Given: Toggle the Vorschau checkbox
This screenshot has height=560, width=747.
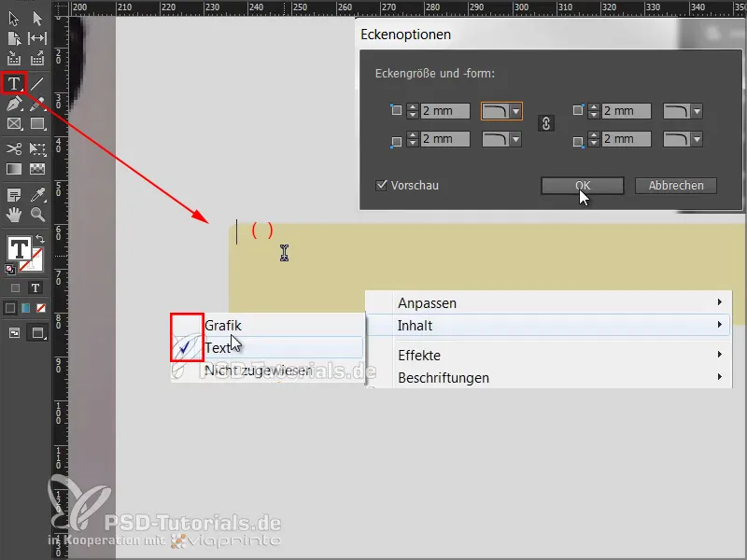Looking at the screenshot, I should [381, 185].
